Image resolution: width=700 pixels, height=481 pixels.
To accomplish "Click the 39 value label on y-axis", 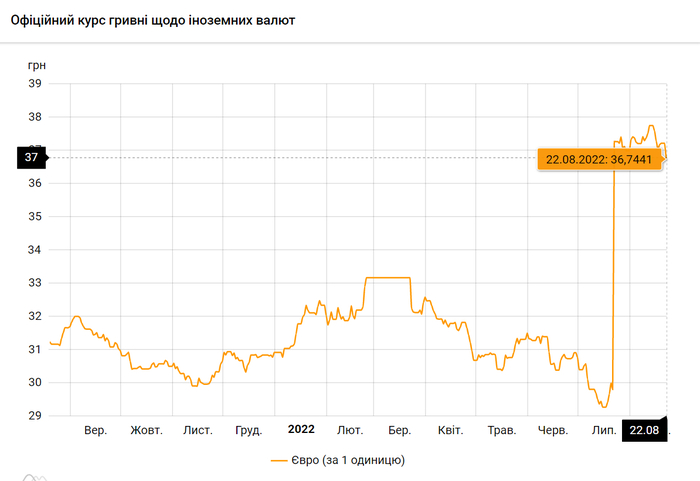I will pyautogui.click(x=33, y=84).
